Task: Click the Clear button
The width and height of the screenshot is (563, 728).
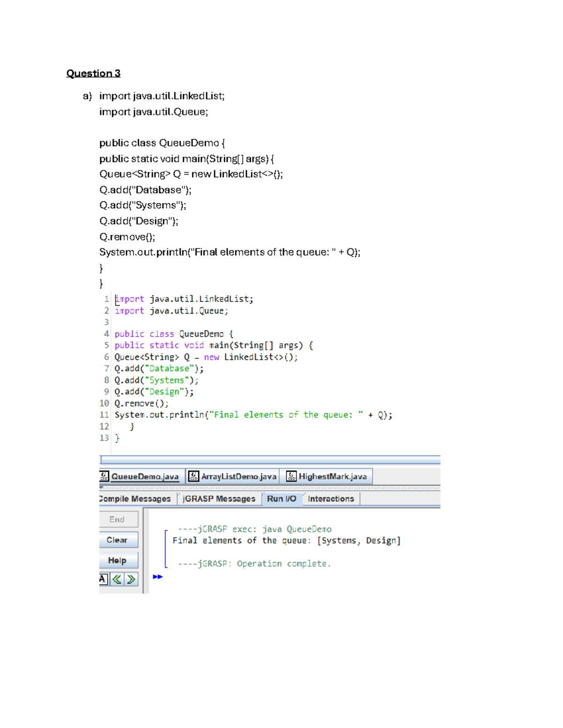Action: 119,540
